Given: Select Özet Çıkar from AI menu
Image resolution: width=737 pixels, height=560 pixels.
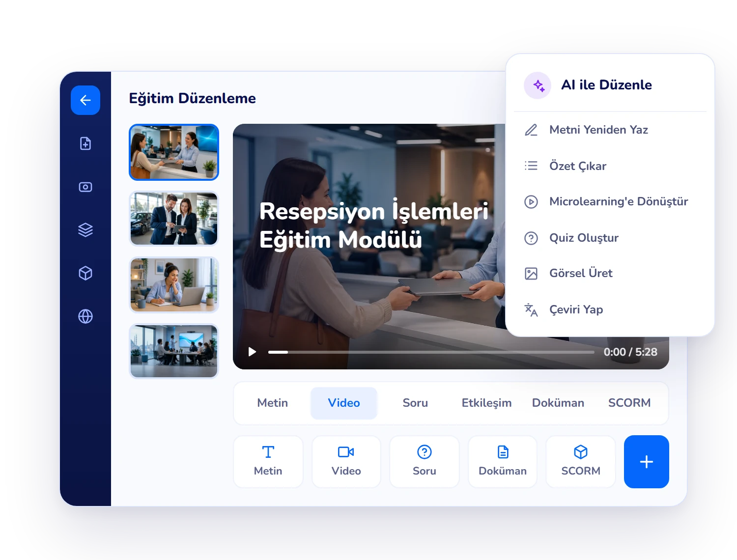Looking at the screenshot, I should tap(610, 166).
